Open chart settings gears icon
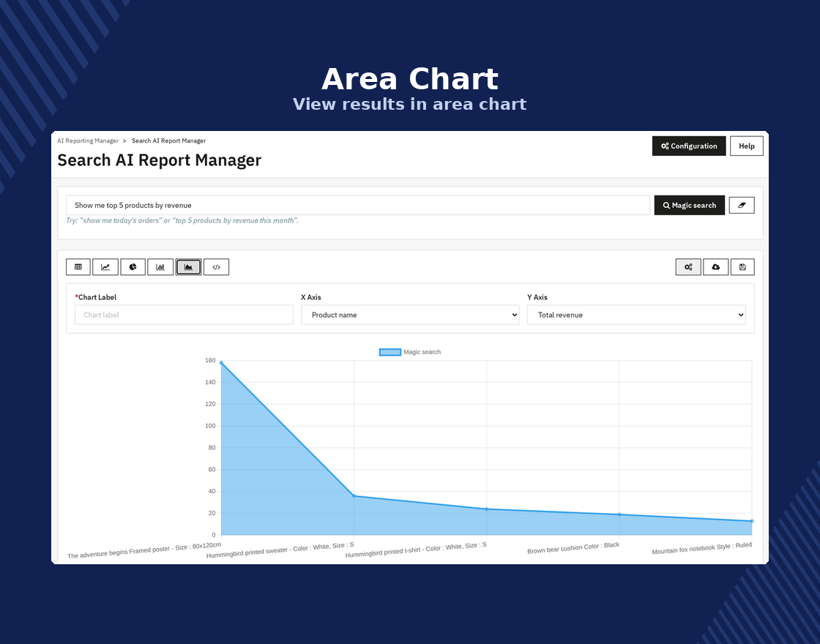 (x=688, y=267)
